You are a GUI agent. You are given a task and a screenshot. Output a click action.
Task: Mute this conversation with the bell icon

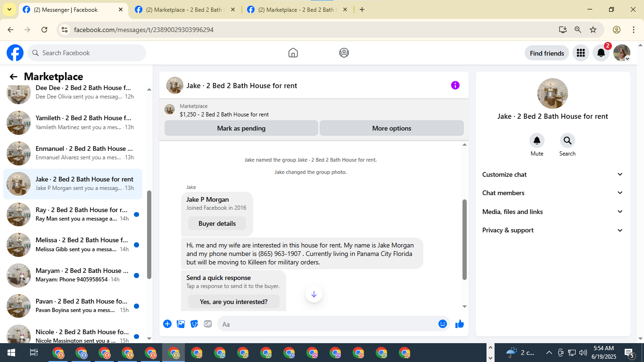coord(537,140)
